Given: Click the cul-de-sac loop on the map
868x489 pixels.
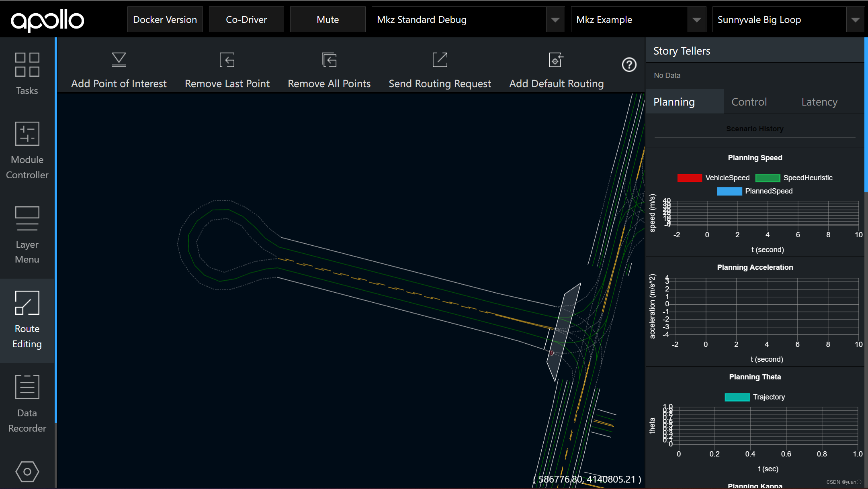Looking at the screenshot, I should 228,245.
